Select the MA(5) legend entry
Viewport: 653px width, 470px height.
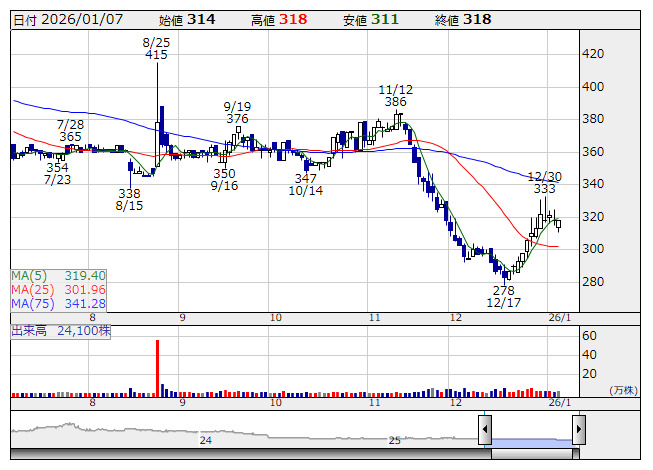58,276
